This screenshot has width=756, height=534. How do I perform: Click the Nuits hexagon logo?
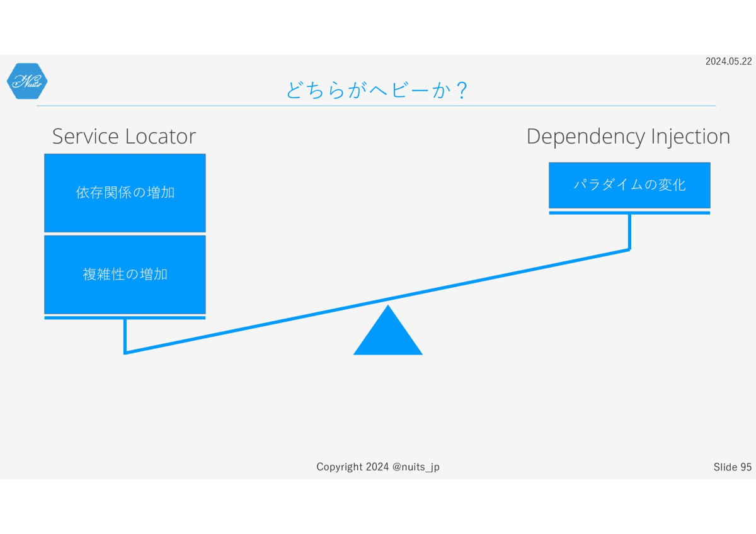tap(27, 81)
